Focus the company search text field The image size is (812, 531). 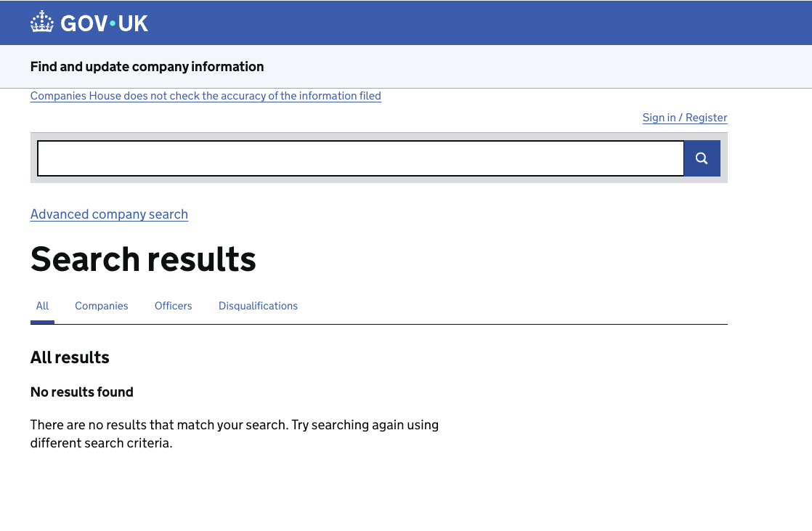point(360,158)
